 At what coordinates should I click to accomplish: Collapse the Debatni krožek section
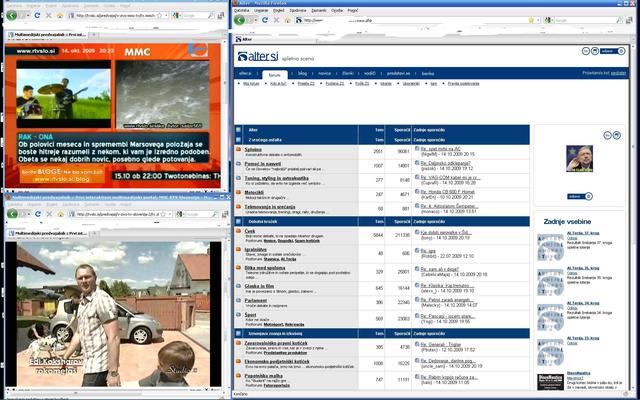coord(238,221)
